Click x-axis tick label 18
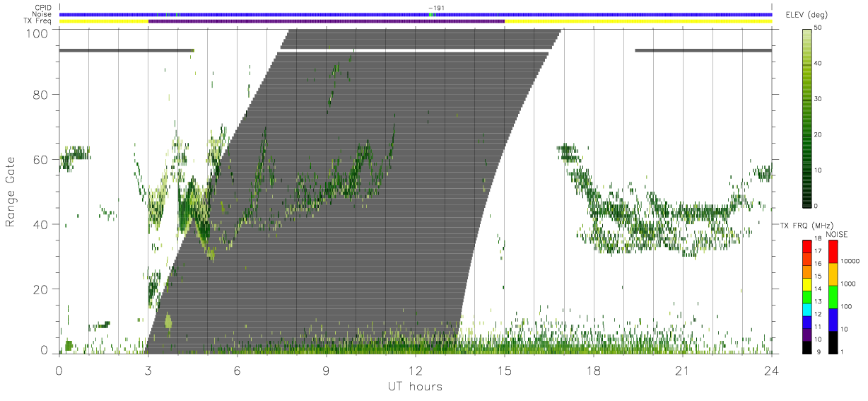This screenshot has width=868, height=401. [x=593, y=371]
